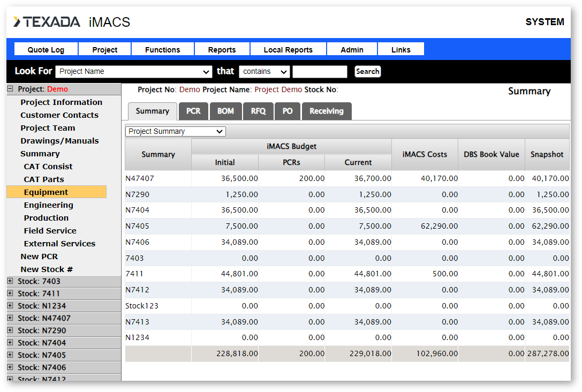
Task: Open Production in the sidebar
Action: [x=47, y=218]
